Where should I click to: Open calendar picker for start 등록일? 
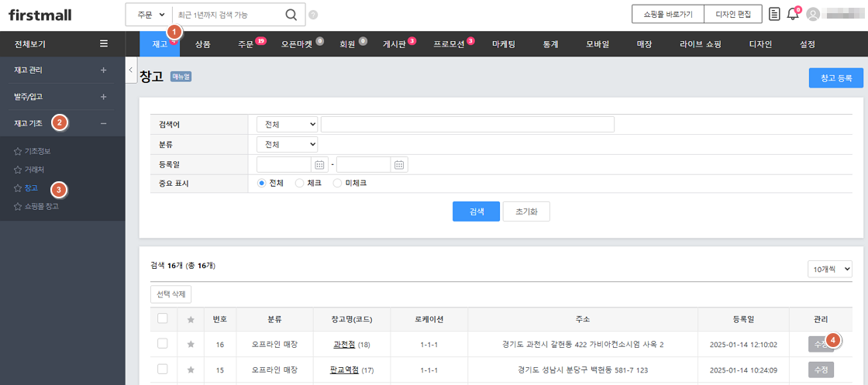pos(320,164)
